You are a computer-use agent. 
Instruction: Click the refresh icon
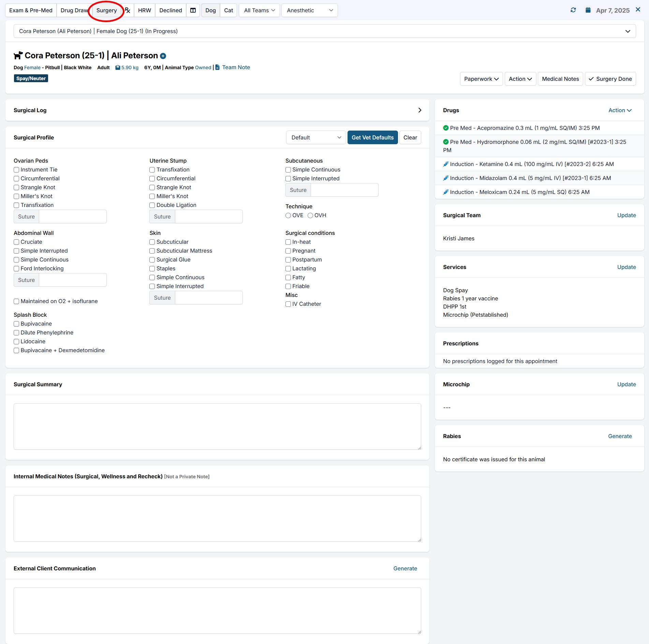(573, 10)
